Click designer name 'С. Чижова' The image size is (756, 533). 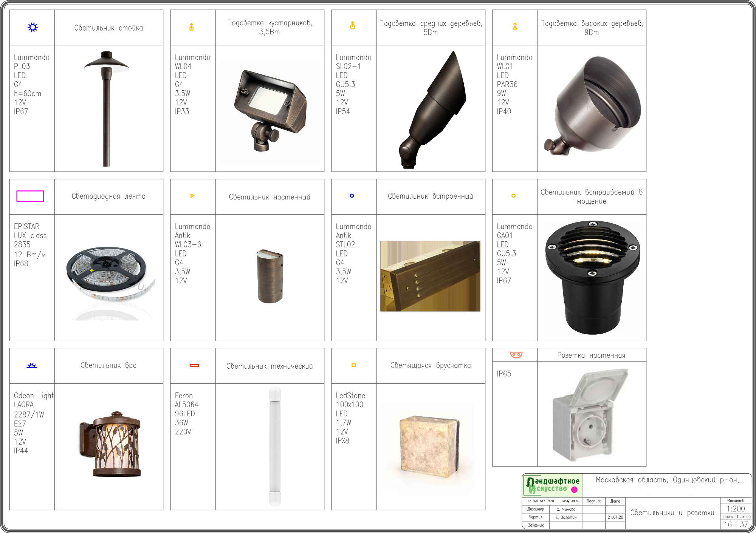[566, 509]
